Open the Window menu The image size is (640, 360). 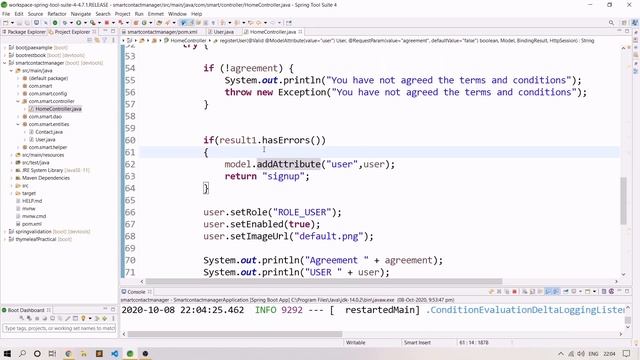coord(177,14)
